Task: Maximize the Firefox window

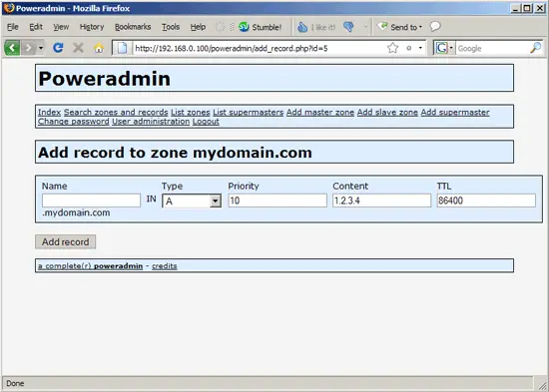Action: point(527,8)
